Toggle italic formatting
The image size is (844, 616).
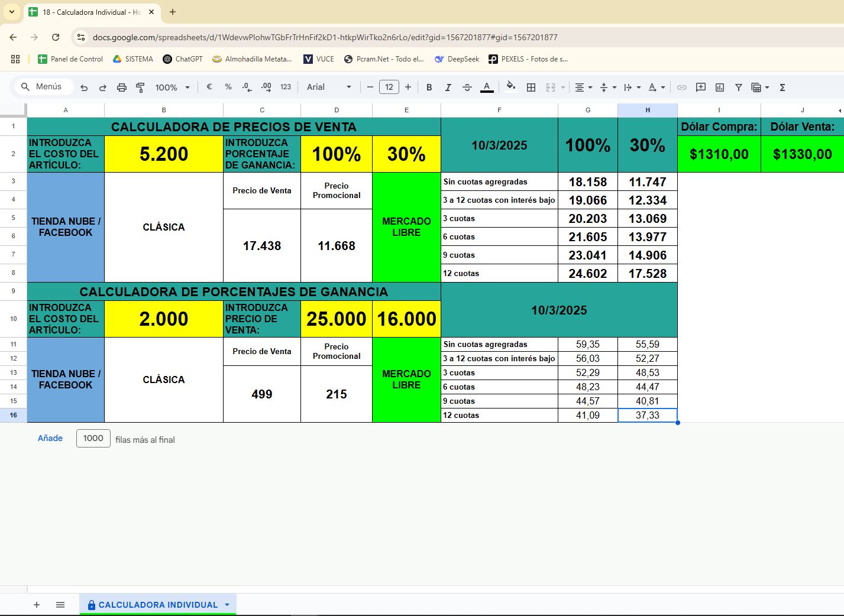448,87
